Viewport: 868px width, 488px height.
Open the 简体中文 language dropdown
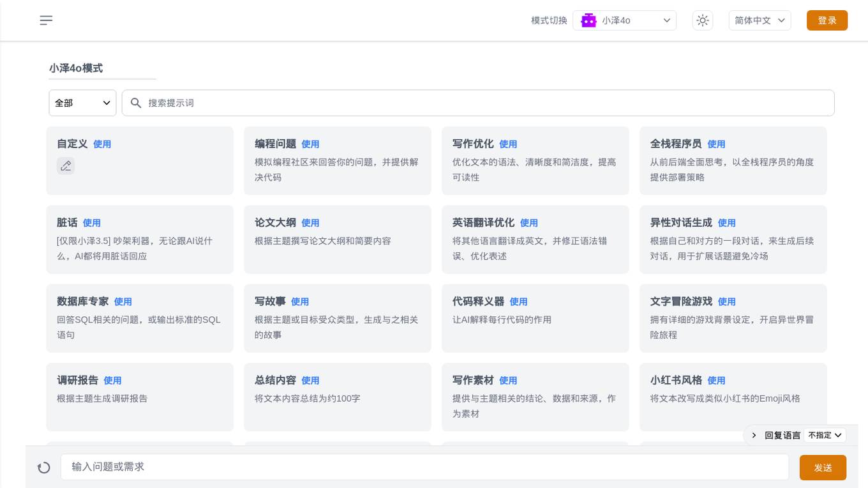[x=760, y=20]
